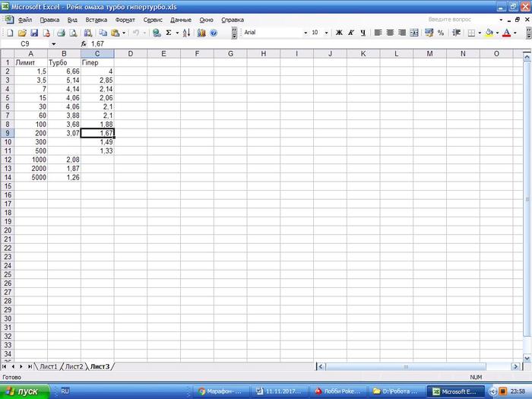Viewport: 532px width, 399px height.
Task: Select cell A14 containing 5000
Action: coord(31,177)
